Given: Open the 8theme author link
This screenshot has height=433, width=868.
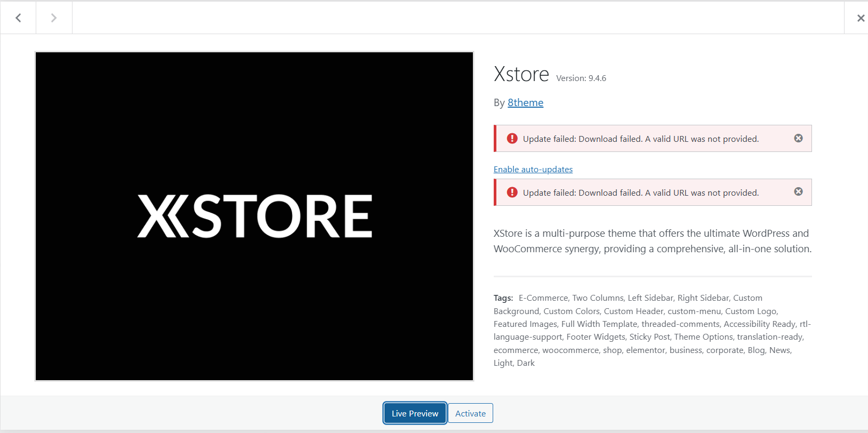Looking at the screenshot, I should [525, 102].
